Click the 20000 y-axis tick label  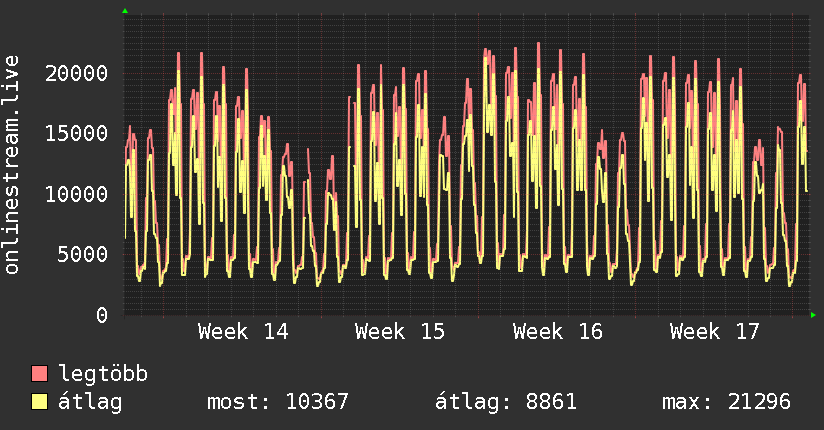pos(77,73)
